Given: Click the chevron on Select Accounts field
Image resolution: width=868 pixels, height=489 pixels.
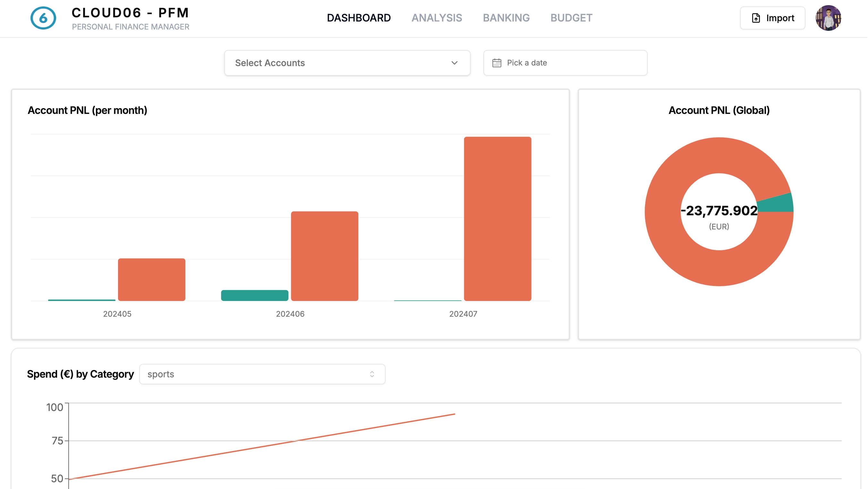Looking at the screenshot, I should (x=454, y=63).
